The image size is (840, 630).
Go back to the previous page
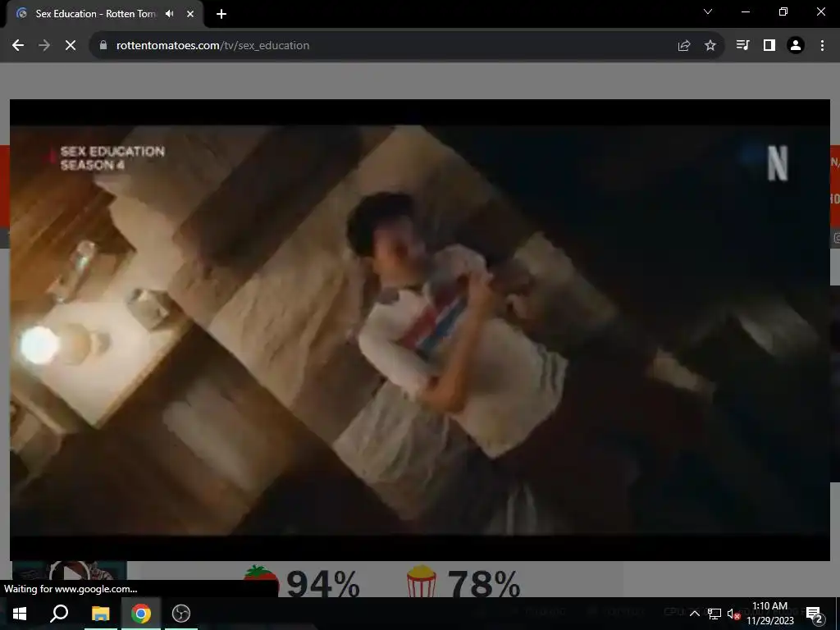(x=18, y=46)
